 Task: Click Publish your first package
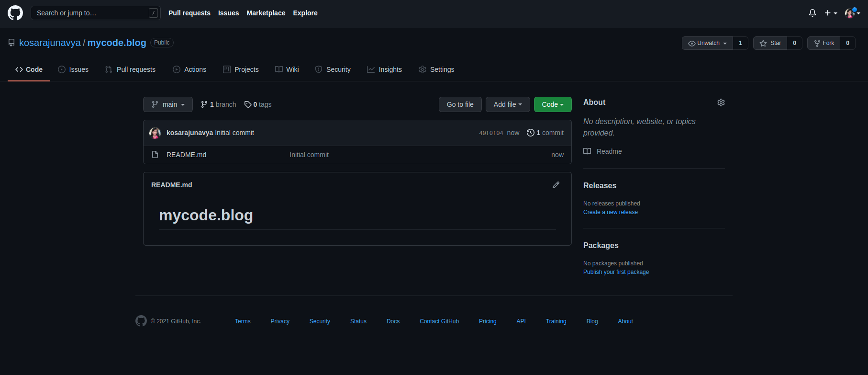tap(616, 272)
